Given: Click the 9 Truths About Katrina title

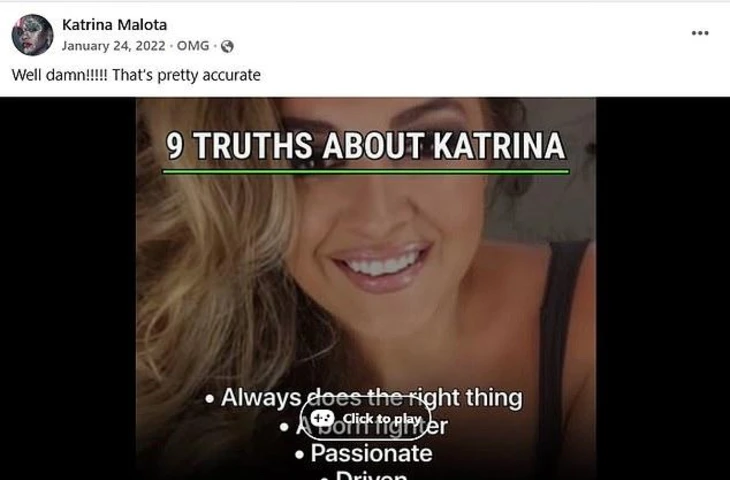Looking at the screenshot, I should pyautogui.click(x=366, y=146).
